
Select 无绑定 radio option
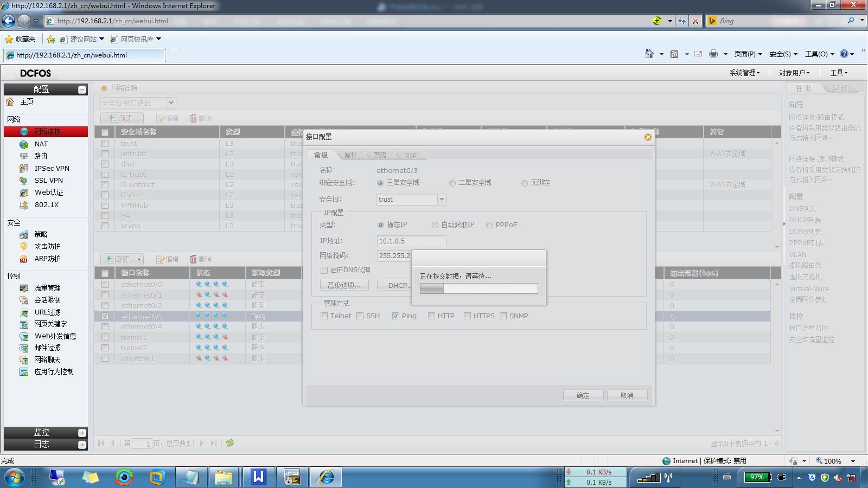point(525,183)
